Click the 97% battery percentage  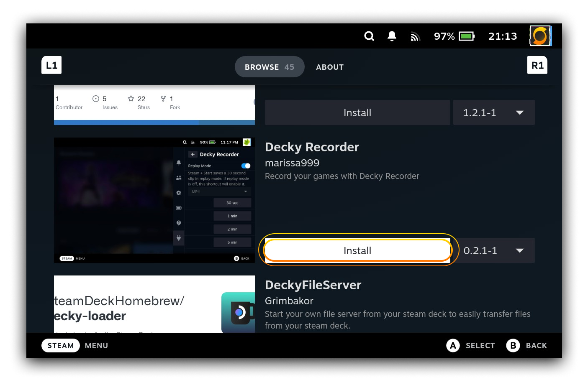pyautogui.click(x=444, y=36)
